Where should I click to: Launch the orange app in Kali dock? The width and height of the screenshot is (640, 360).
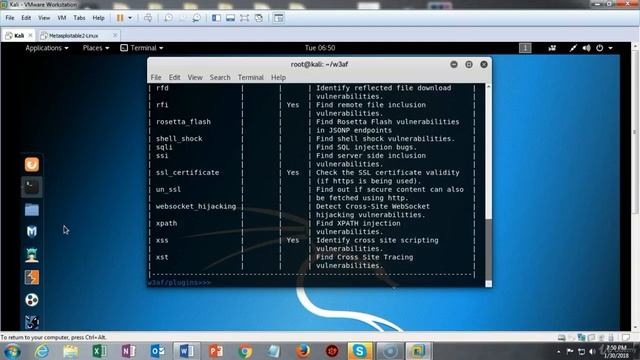[x=32, y=164]
